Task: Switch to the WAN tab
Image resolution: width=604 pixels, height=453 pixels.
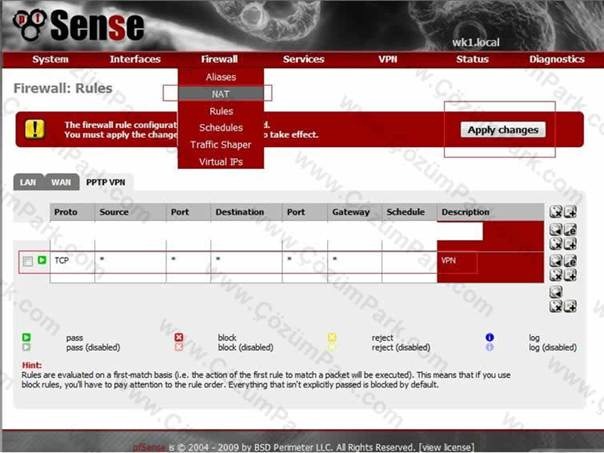Action: pos(62,182)
